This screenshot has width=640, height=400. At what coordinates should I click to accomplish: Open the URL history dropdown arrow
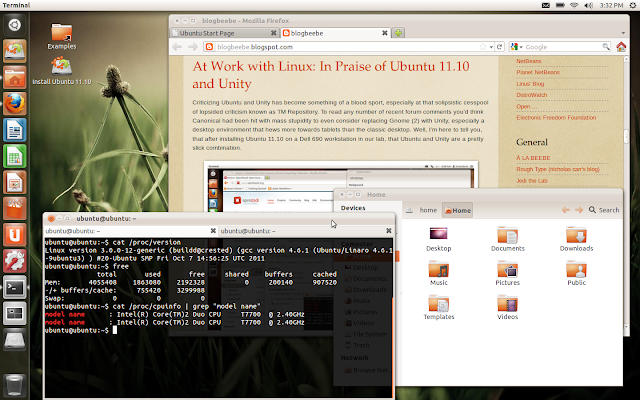(x=491, y=47)
